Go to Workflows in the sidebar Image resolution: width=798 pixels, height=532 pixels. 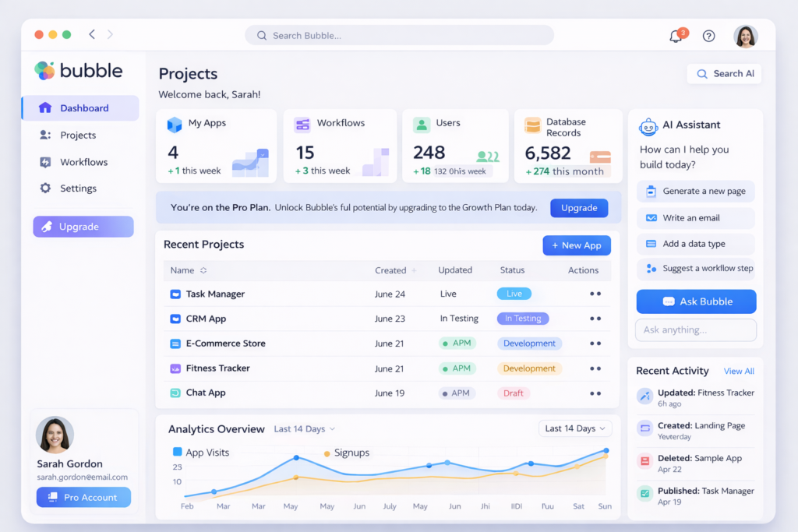click(x=83, y=162)
